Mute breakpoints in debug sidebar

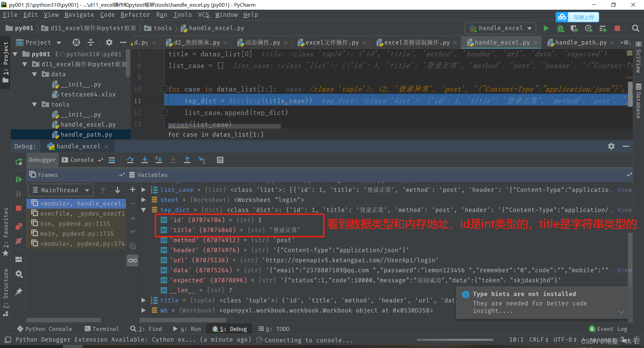19,241
